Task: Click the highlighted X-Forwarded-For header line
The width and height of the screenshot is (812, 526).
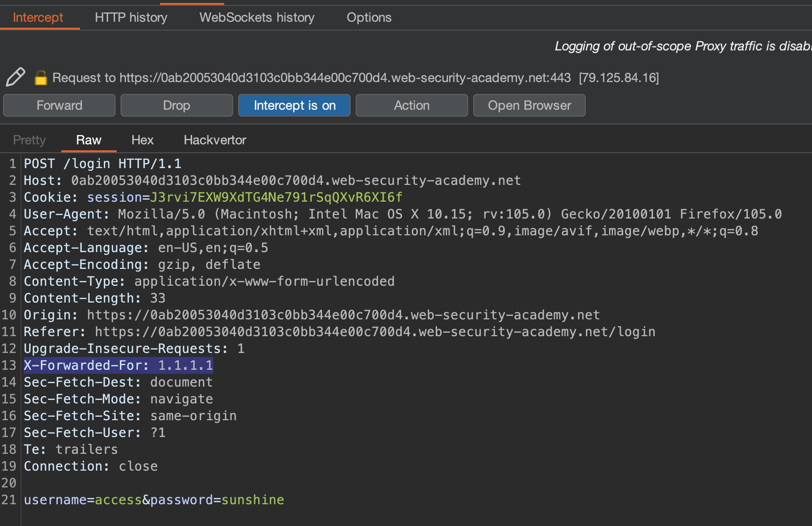Action: (x=119, y=365)
